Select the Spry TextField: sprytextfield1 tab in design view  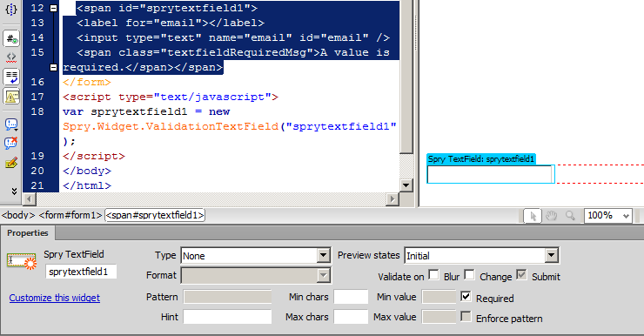point(481,159)
